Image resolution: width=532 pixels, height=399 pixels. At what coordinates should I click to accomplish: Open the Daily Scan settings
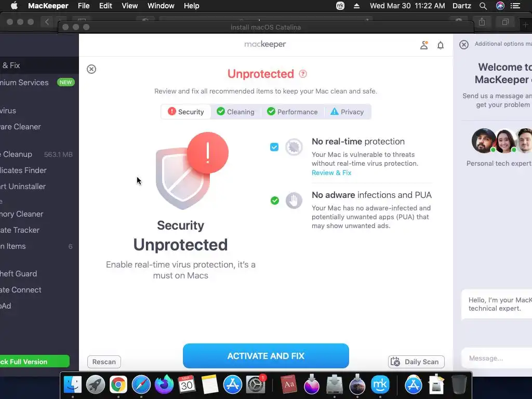pos(416,362)
